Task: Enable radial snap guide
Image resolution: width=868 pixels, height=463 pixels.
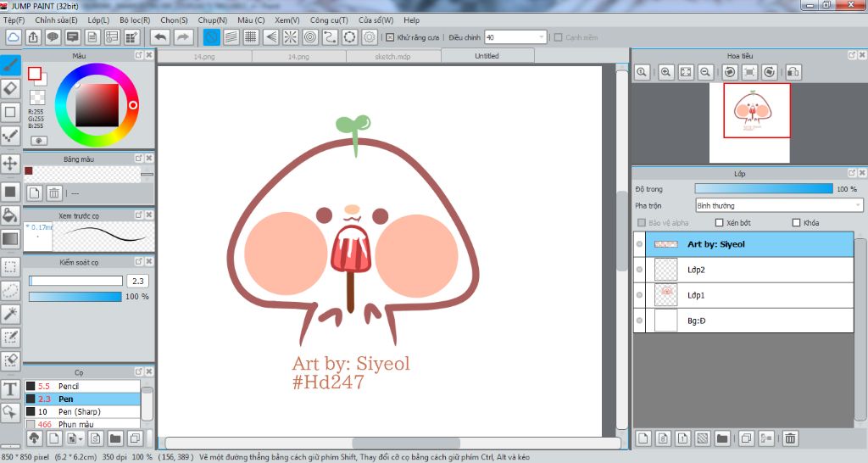Action: pyautogui.click(x=291, y=37)
